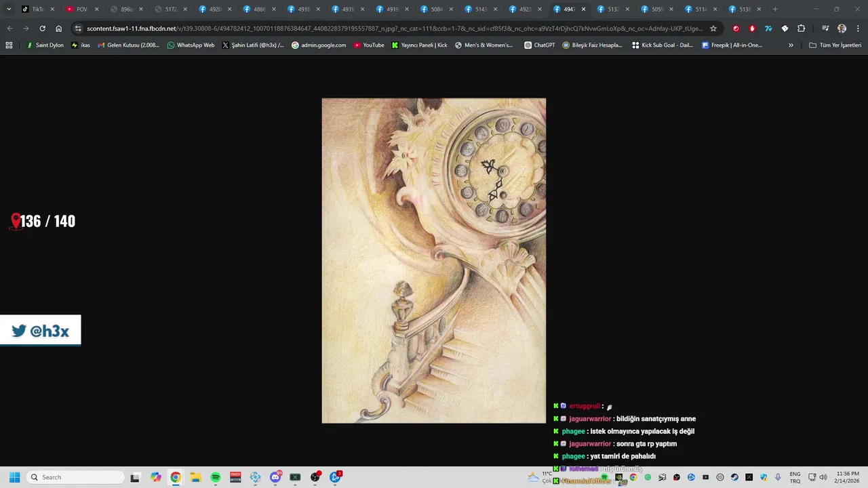868x488 pixels.
Task: Launch Copilot from the taskbar
Action: coord(156,477)
